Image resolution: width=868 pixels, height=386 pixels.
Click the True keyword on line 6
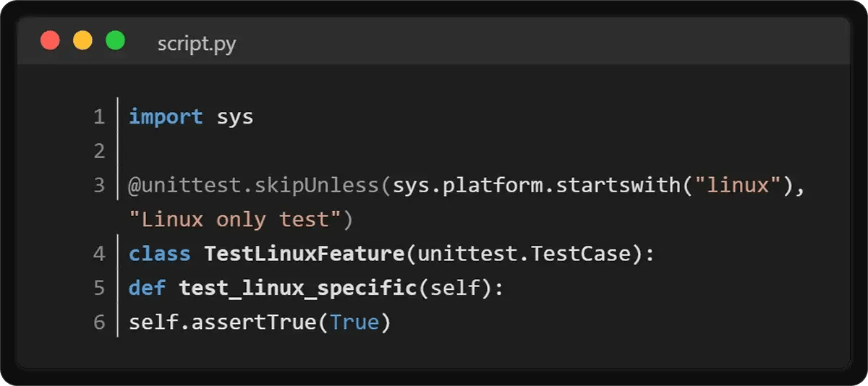coord(354,322)
